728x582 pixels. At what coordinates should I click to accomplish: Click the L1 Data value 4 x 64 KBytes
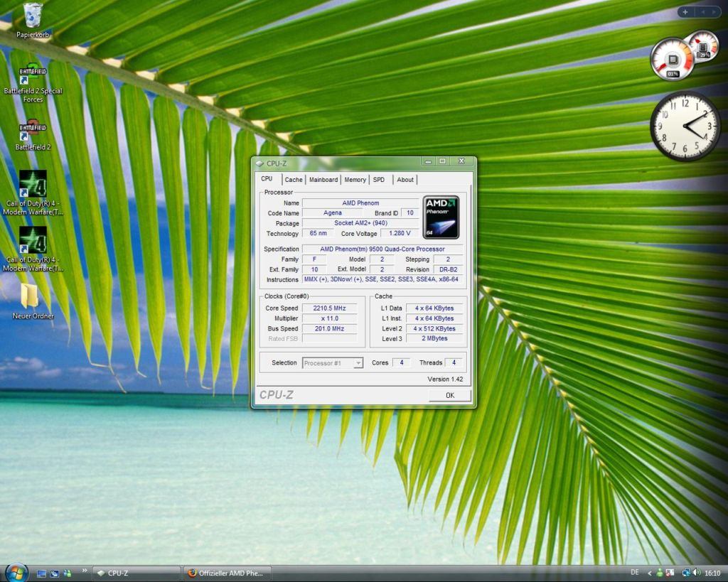(x=434, y=308)
